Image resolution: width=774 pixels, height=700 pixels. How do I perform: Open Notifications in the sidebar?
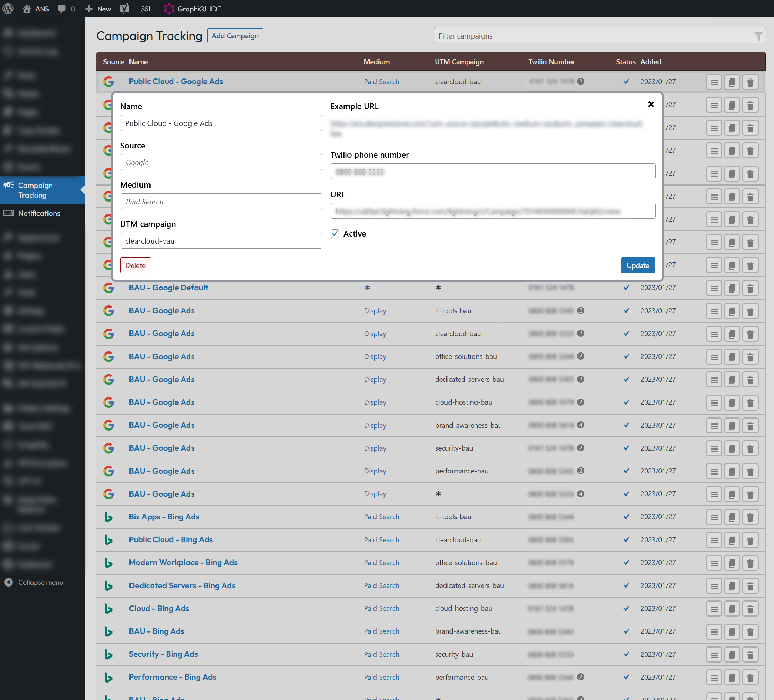click(x=39, y=213)
